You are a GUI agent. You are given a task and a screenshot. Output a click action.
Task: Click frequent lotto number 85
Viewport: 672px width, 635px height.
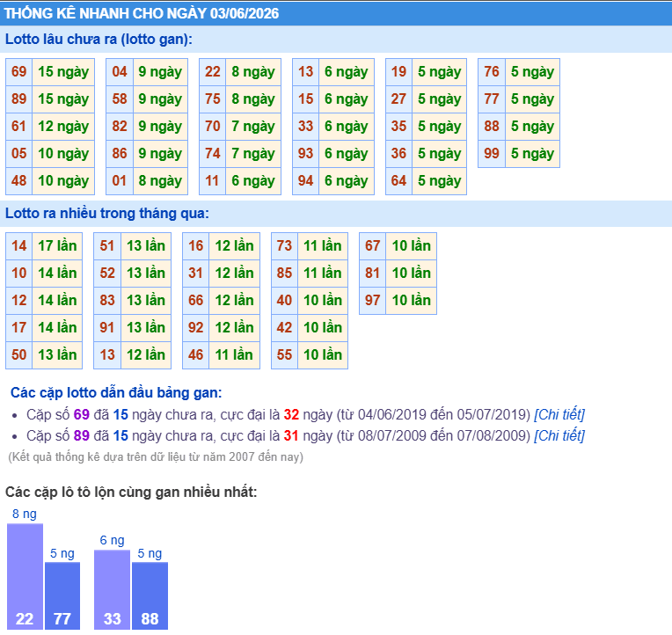click(285, 273)
